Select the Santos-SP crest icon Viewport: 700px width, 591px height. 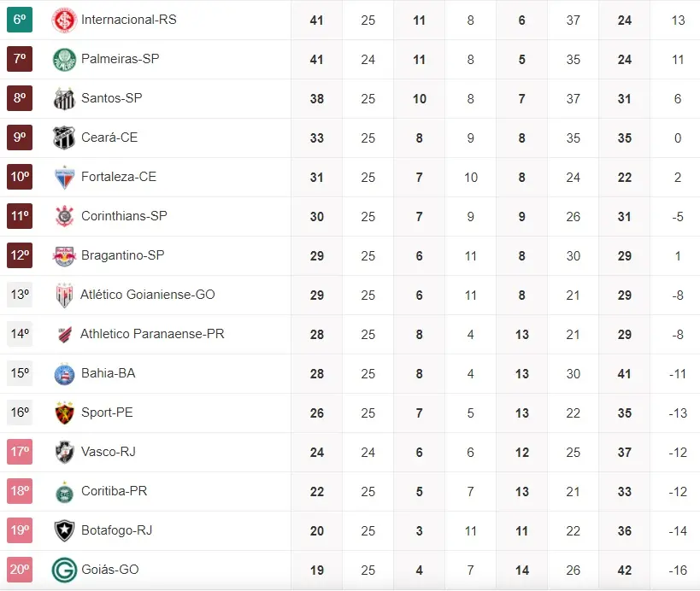(x=64, y=98)
